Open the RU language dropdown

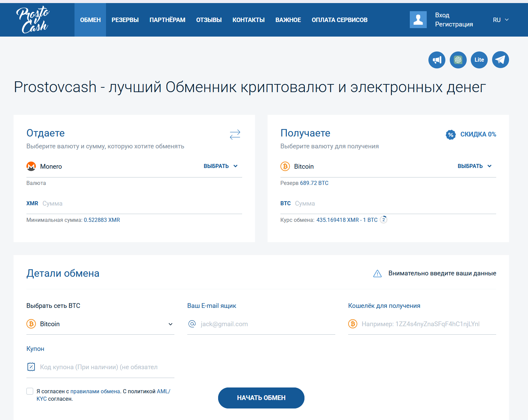tap(501, 20)
